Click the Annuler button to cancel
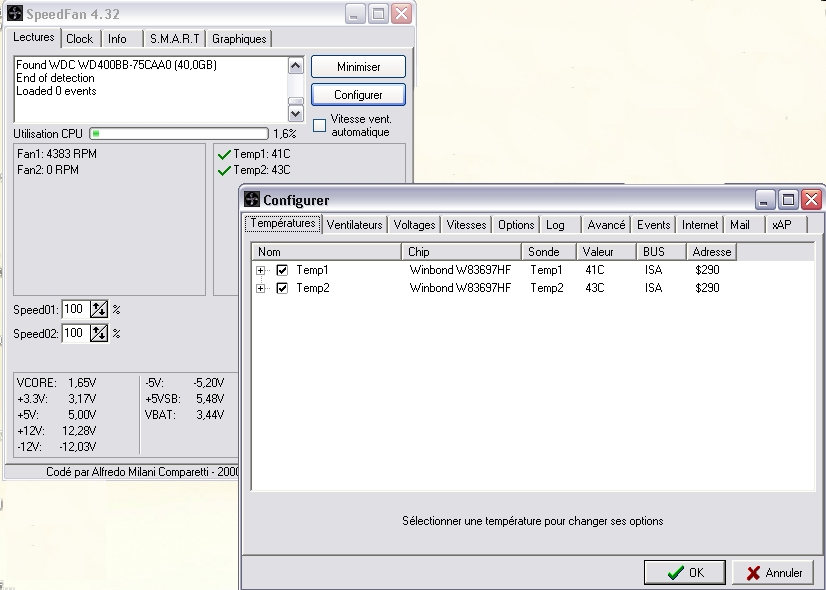 [773, 573]
